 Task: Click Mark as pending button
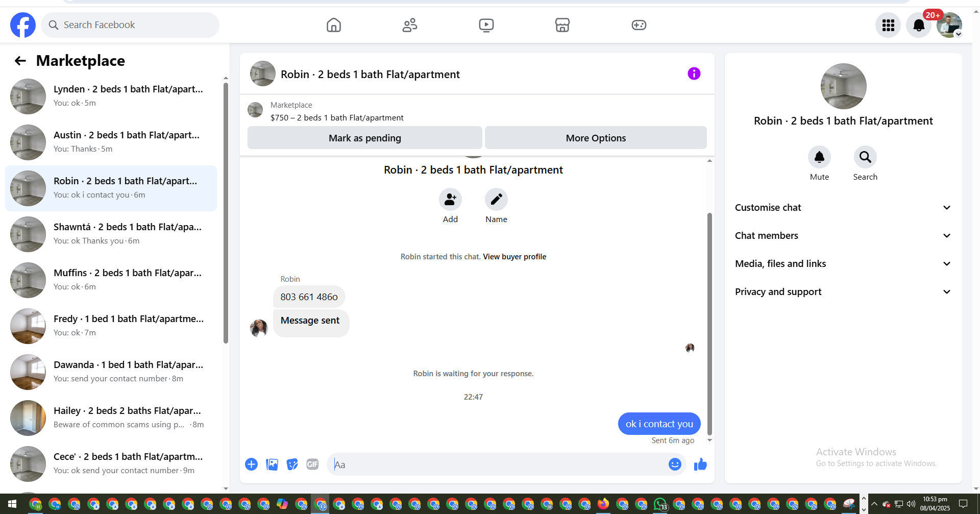click(x=365, y=138)
